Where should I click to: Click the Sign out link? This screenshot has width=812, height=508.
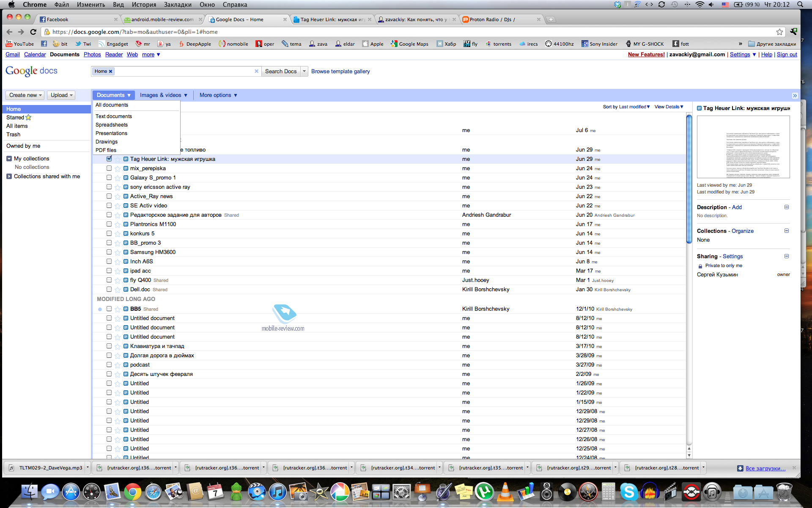[x=787, y=55]
